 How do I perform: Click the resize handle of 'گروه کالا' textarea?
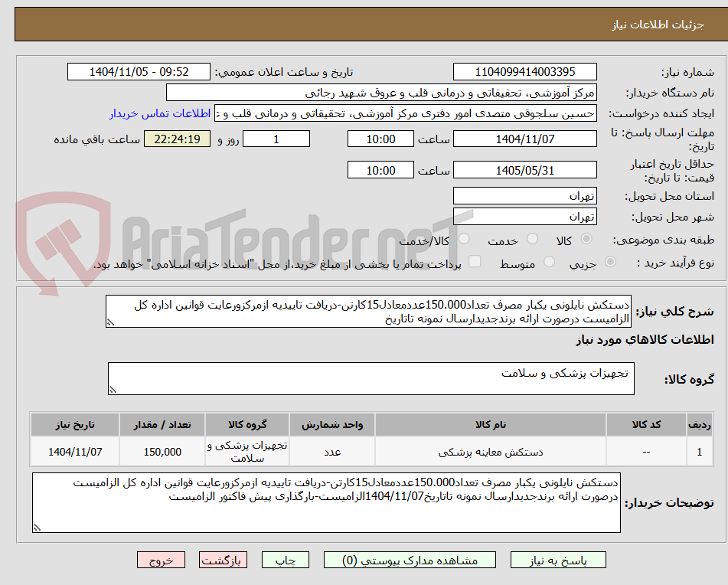pos(113,390)
